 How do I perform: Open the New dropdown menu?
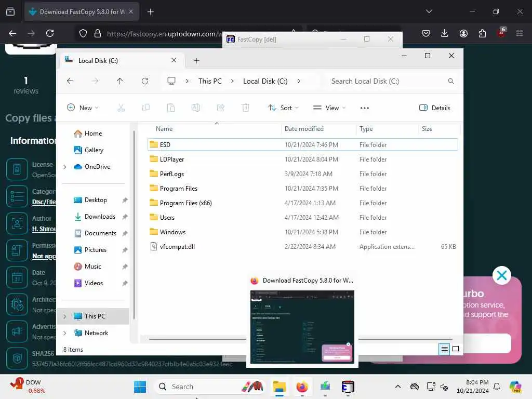click(83, 108)
